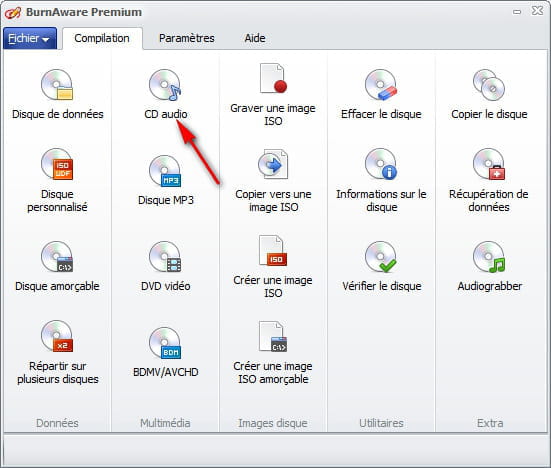Select the Compilation tab
Image resolution: width=551 pixels, height=468 pixels.
(102, 38)
